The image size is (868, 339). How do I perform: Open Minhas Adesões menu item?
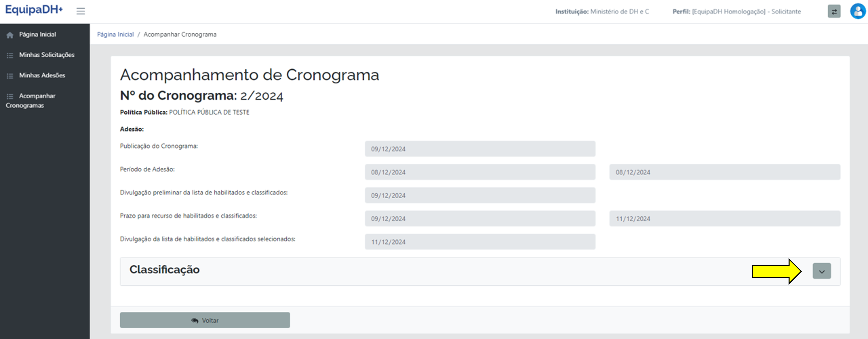42,75
